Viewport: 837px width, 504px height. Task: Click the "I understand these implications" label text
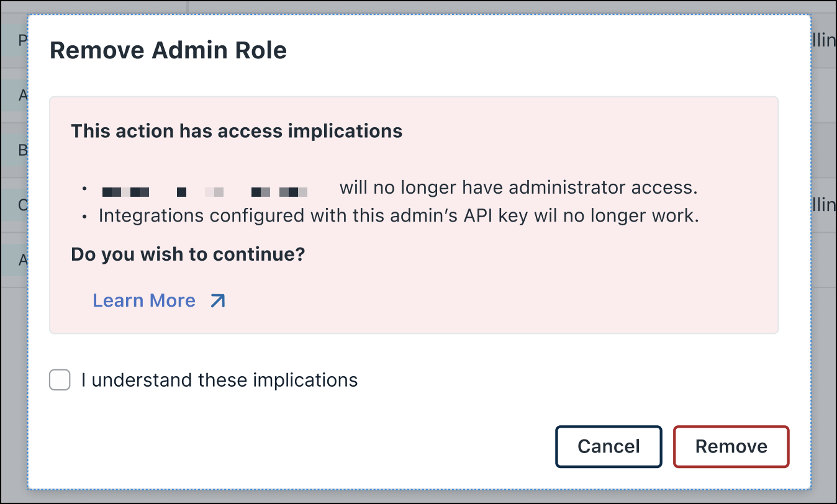(x=219, y=380)
